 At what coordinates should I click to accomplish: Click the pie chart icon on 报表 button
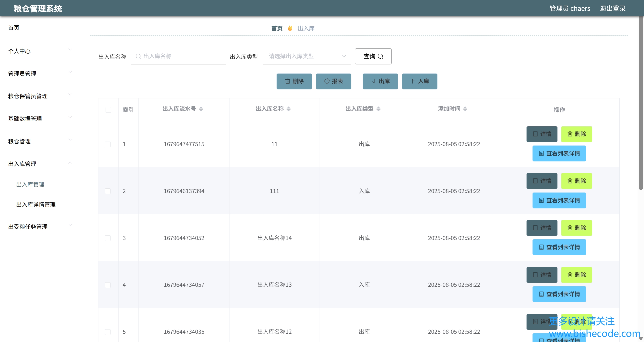(x=327, y=81)
